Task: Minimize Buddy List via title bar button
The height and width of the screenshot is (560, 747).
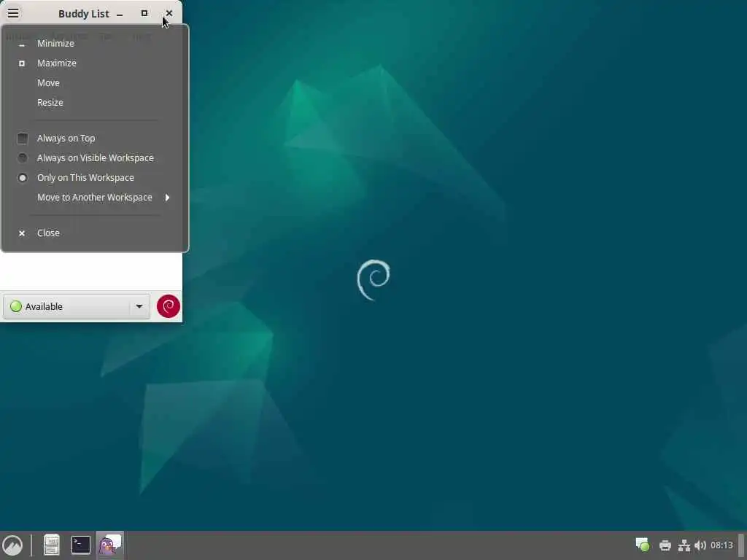Action: click(120, 14)
